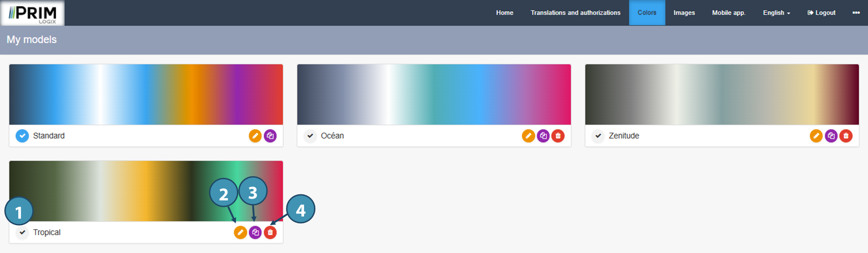Switch to the Images page
Screen dimensions: 868x253
pyautogui.click(x=684, y=13)
